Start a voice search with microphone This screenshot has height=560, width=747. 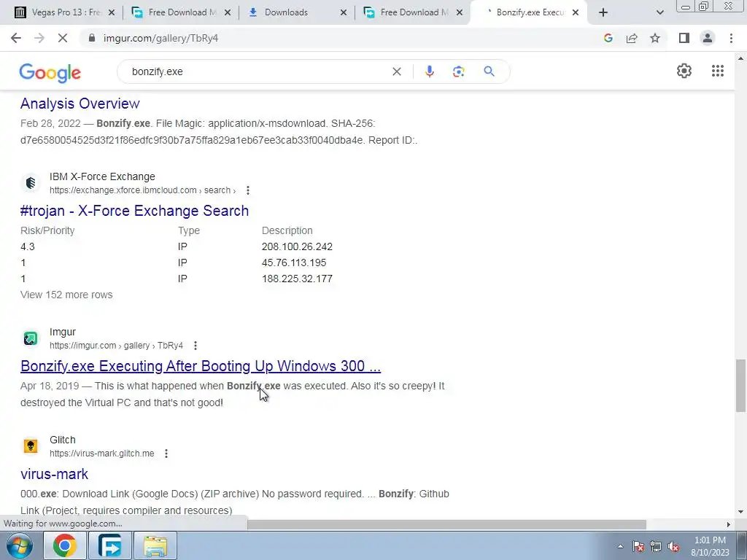coord(429,71)
